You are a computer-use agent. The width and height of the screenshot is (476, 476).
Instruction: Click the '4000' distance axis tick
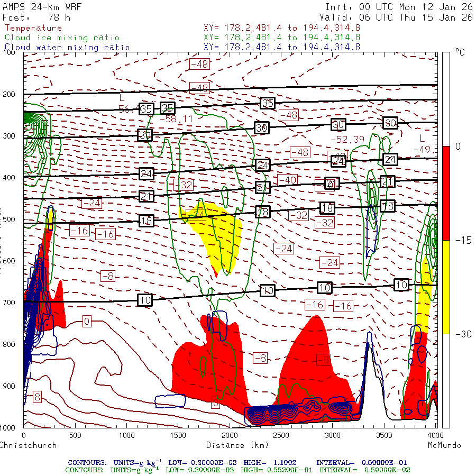435,435
